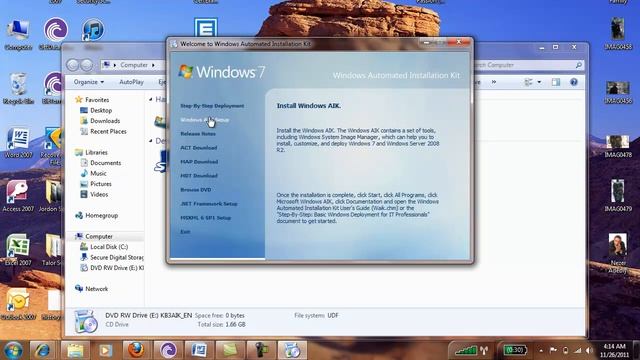Click Explorer forward navigation arrow
This screenshot has width=640, height=360.
[x=86, y=65]
